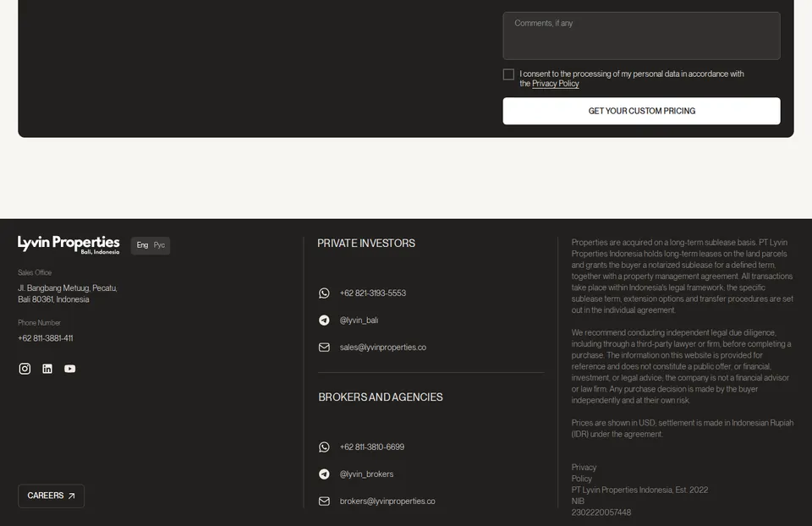This screenshot has width=812, height=526.
Task: Click the Phone Number label
Action: tap(40, 322)
